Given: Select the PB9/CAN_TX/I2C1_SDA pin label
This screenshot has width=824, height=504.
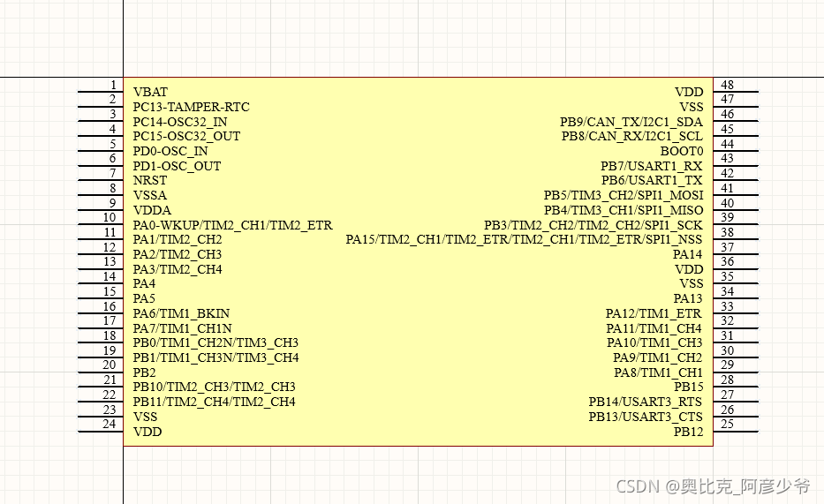Looking at the screenshot, I should point(631,122).
